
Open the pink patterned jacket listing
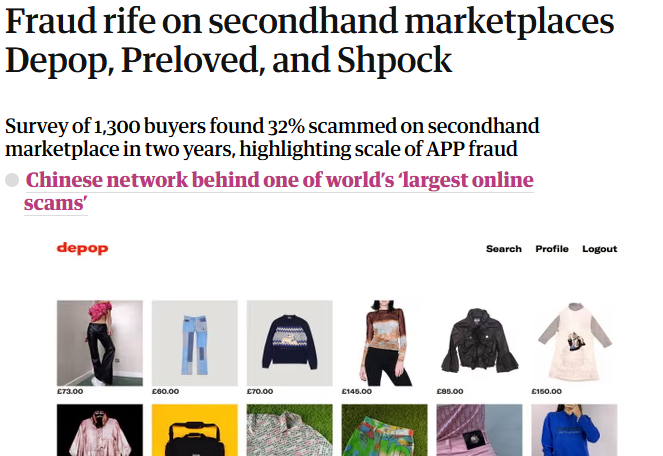click(100, 431)
